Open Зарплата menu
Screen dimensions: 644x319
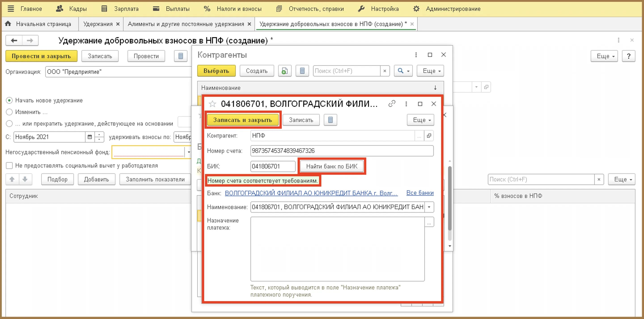pos(120,9)
